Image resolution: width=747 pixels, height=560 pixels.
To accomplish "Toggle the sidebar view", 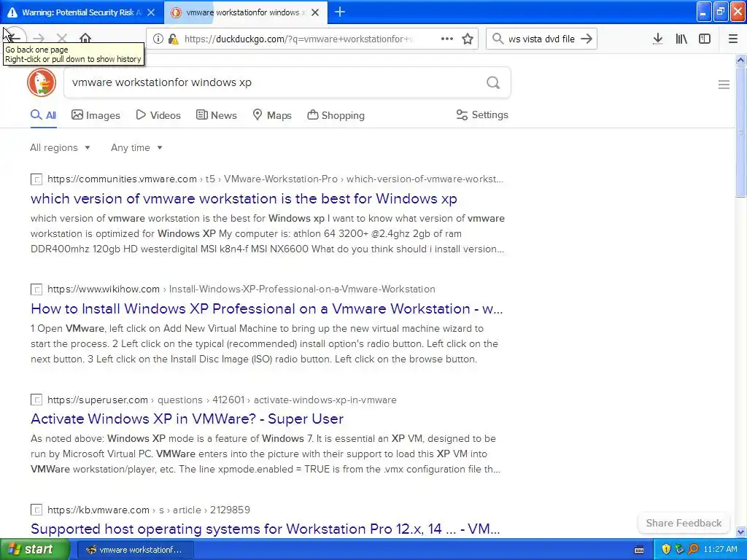I will click(x=705, y=39).
